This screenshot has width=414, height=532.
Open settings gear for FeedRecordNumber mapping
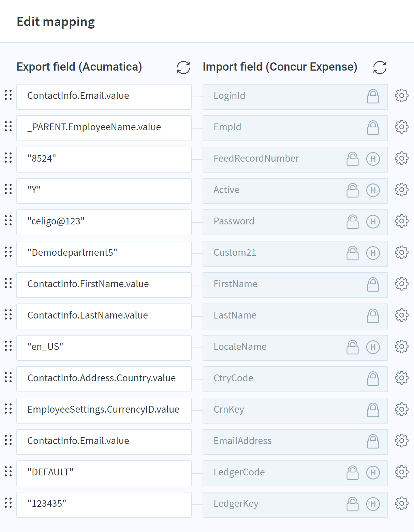coord(402,158)
